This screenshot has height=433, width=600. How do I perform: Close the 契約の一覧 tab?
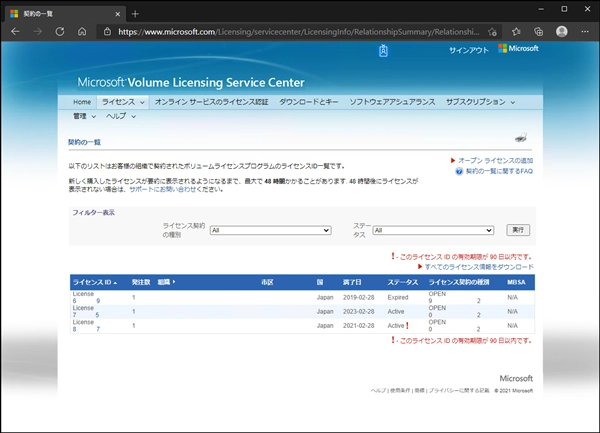tap(118, 14)
